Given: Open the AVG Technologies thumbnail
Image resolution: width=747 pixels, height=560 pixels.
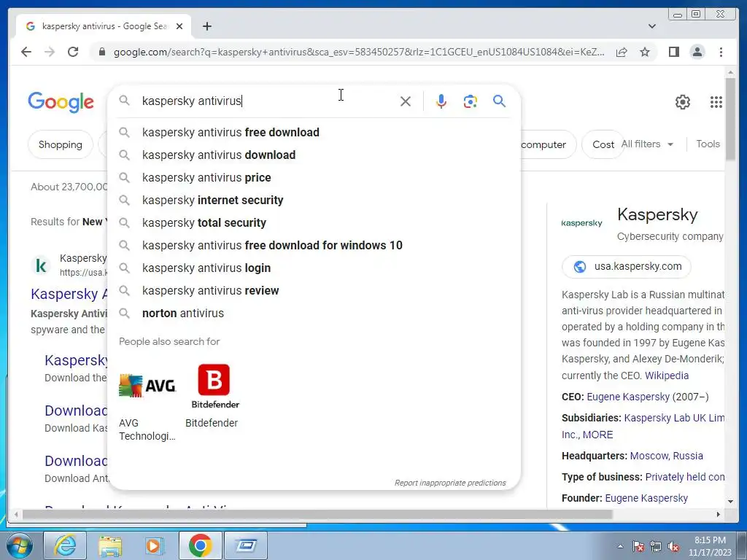Looking at the screenshot, I should 147,386.
